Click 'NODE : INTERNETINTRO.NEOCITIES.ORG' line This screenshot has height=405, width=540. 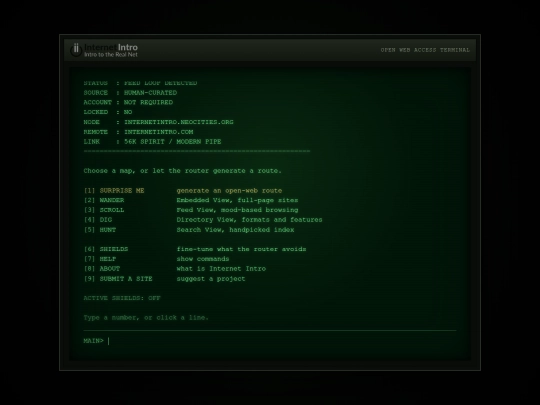(158, 122)
